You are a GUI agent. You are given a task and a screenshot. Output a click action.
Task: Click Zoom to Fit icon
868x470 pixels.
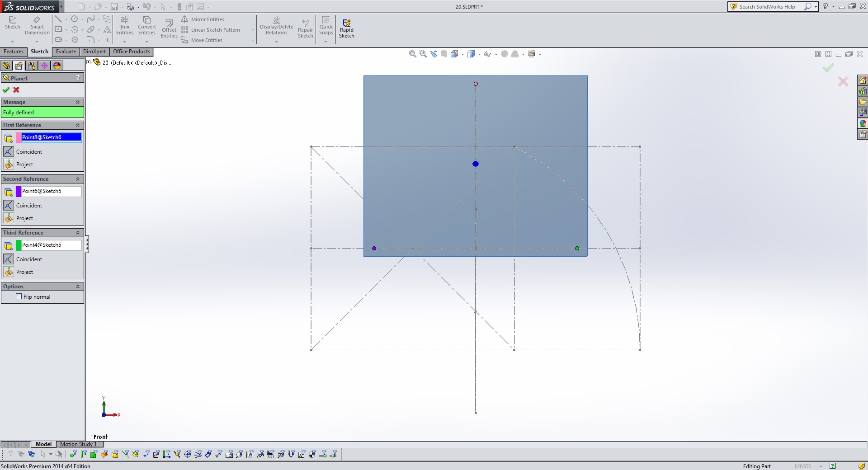[412, 54]
